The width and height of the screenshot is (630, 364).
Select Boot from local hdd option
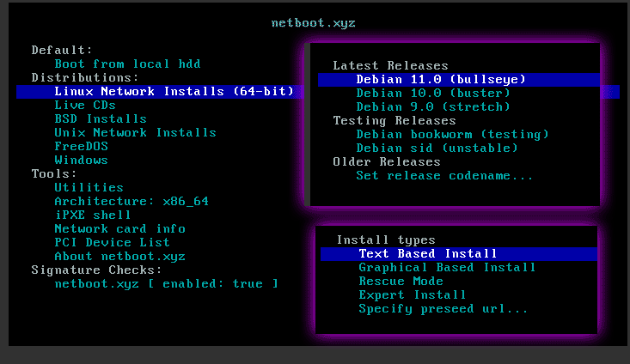pyautogui.click(x=127, y=64)
